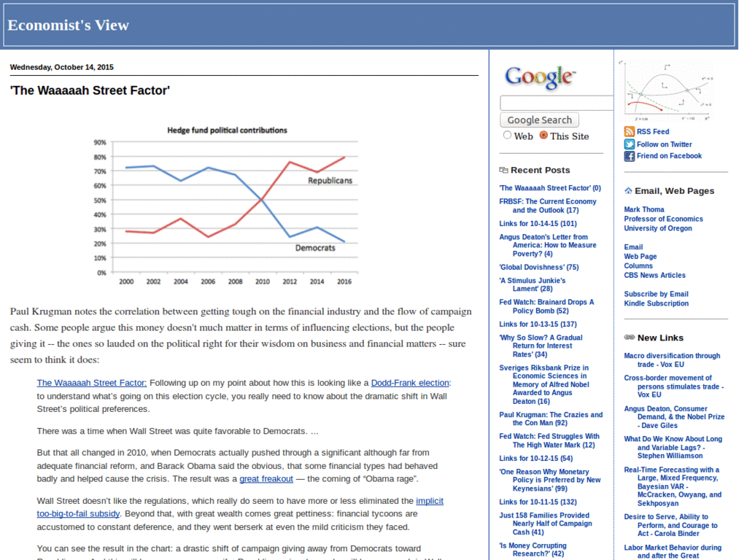Open CBS News Articles link
The width and height of the screenshot is (747, 560).
pos(654,275)
